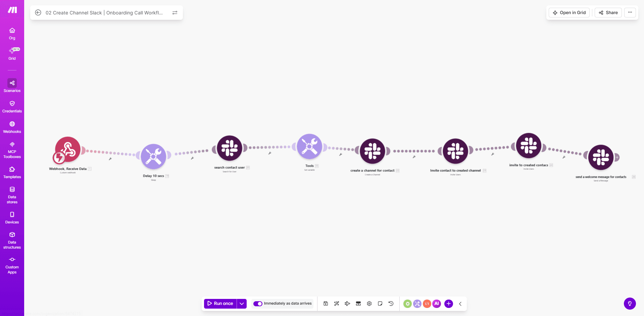Open Custom Apps in the sidebar
The width and height of the screenshot is (644, 316).
(x=12, y=265)
